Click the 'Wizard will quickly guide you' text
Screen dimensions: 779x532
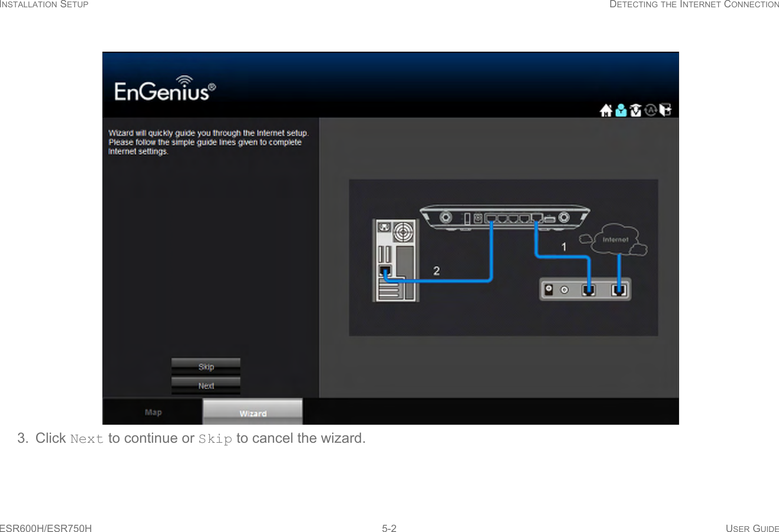click(x=208, y=142)
